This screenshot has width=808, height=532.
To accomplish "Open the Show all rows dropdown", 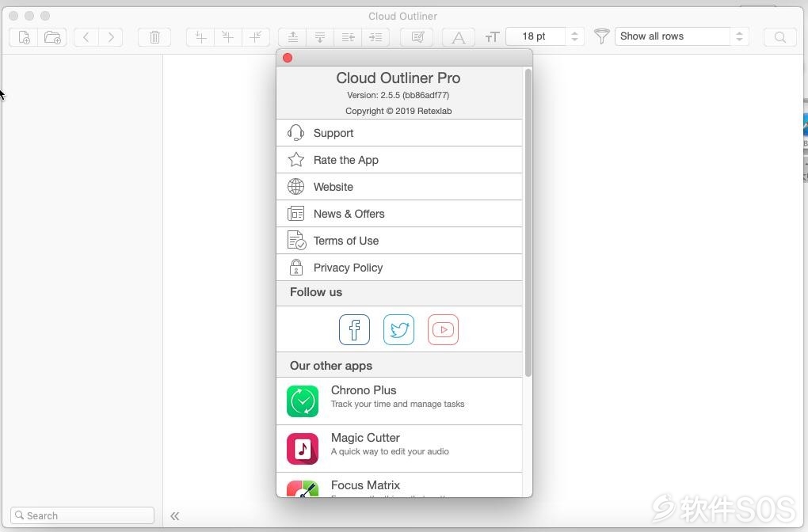I will pyautogui.click(x=681, y=36).
